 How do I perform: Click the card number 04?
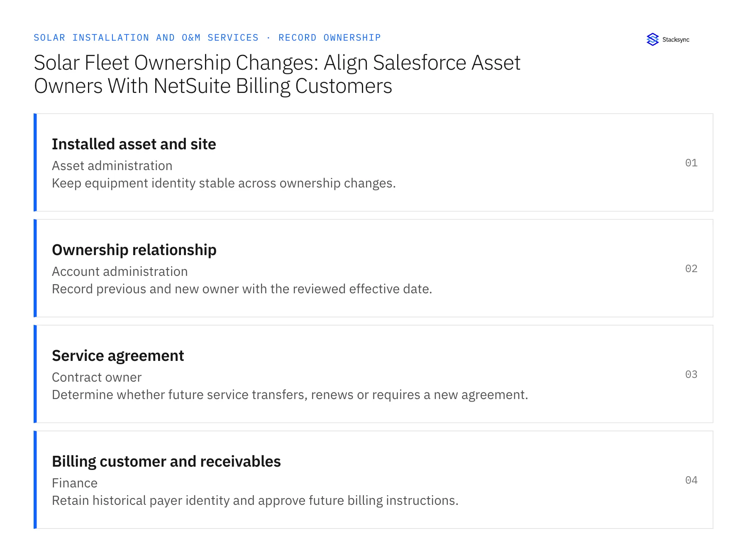691,480
